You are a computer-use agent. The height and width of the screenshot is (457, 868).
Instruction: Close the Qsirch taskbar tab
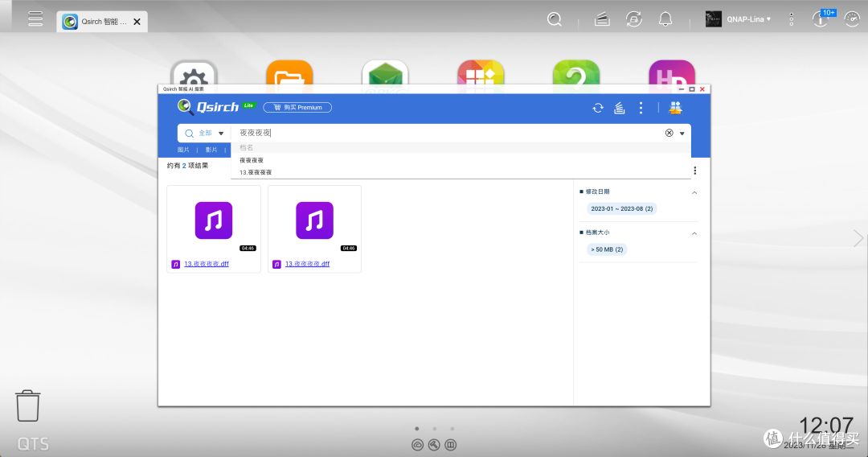pos(137,22)
